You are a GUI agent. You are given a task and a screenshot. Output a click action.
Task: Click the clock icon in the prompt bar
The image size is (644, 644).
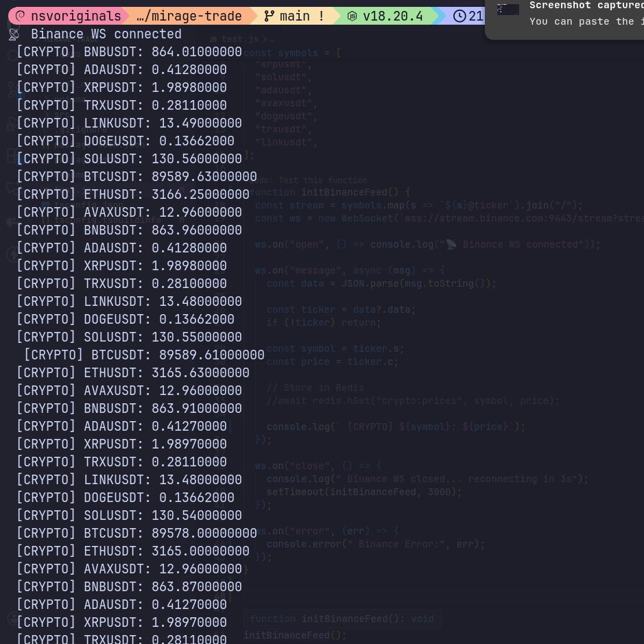tap(460, 16)
